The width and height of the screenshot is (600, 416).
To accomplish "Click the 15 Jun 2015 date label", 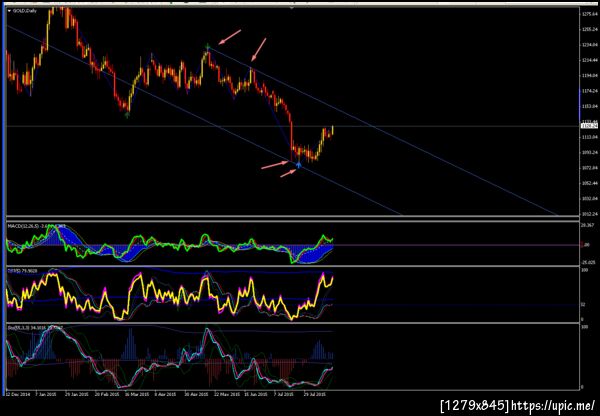I will pyautogui.click(x=254, y=393).
